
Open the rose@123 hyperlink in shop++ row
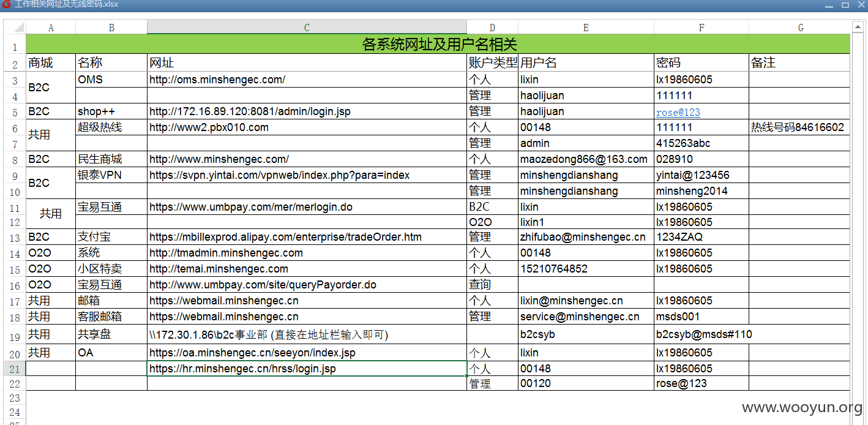click(678, 113)
